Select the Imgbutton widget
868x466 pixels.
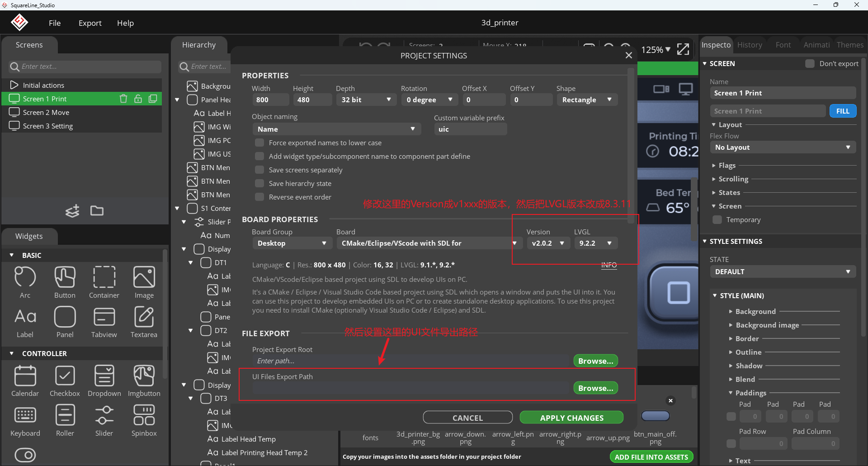click(144, 381)
